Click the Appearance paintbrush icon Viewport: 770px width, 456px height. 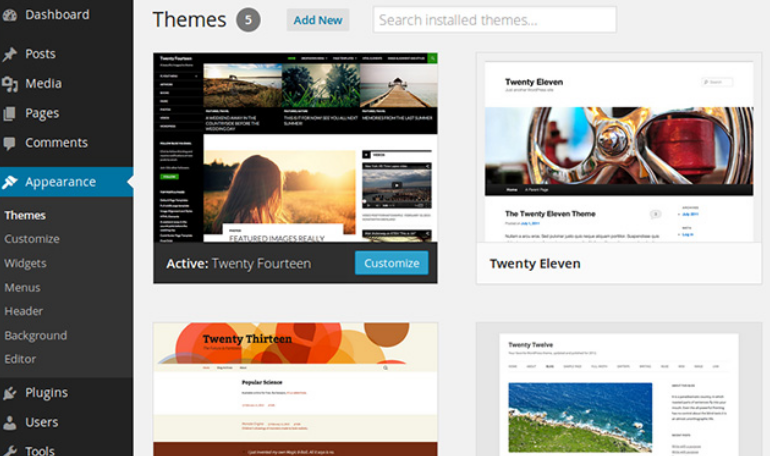[x=10, y=182]
